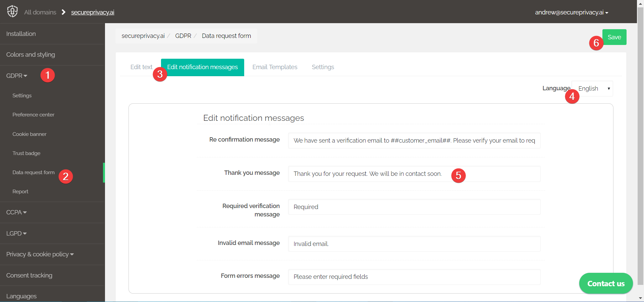Switch to the Edit text tab
Image resolution: width=644 pixels, height=302 pixels.
pyautogui.click(x=141, y=67)
